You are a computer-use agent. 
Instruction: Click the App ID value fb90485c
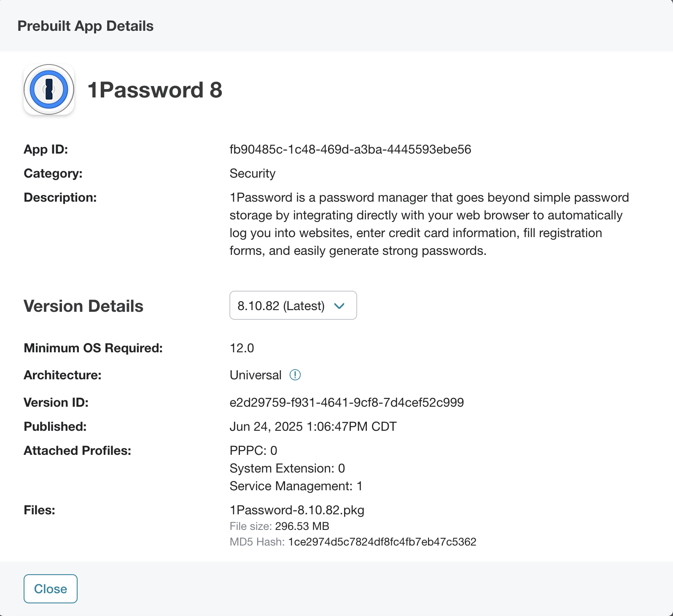(350, 149)
